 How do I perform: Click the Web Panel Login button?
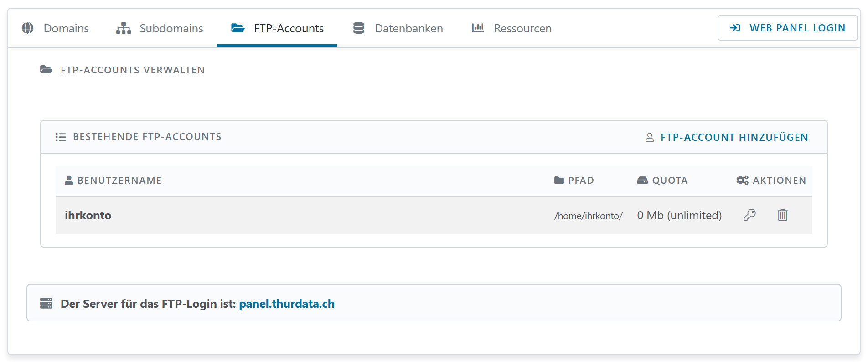(x=787, y=28)
